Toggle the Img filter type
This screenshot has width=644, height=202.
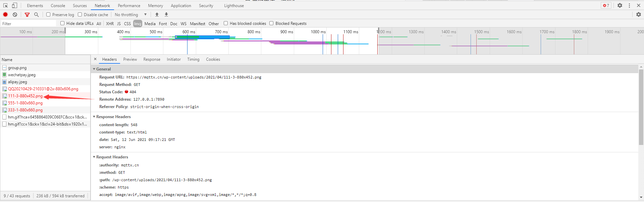[x=138, y=23]
